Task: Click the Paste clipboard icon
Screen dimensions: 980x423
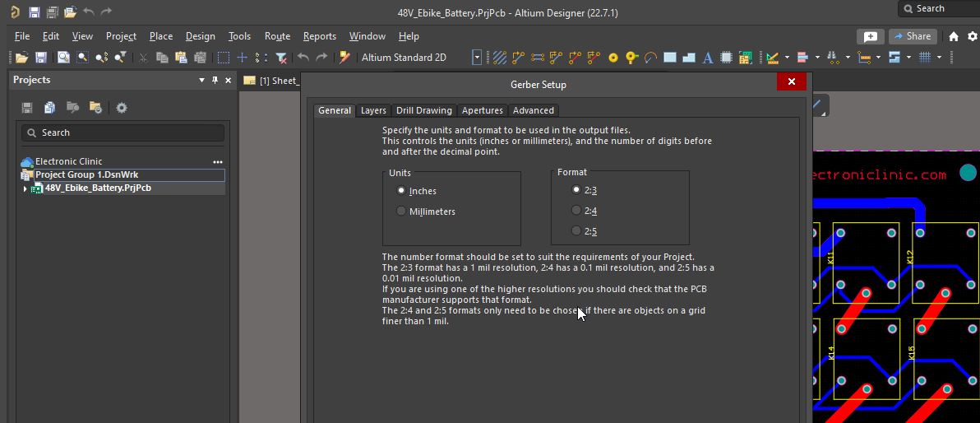Action: coord(181,58)
